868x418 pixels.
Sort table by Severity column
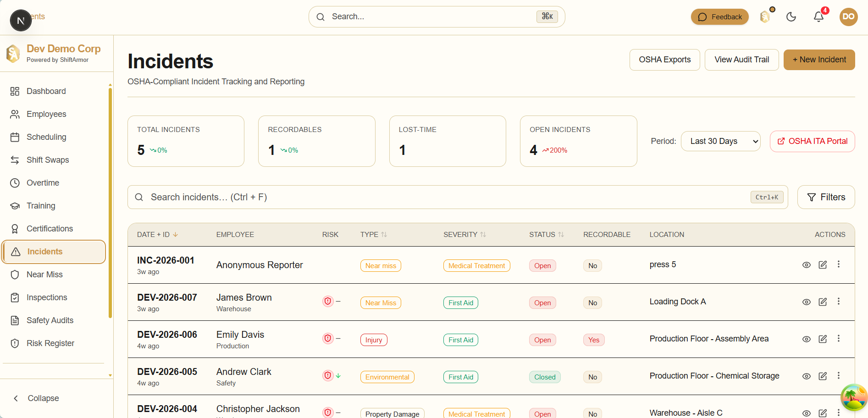coord(464,235)
